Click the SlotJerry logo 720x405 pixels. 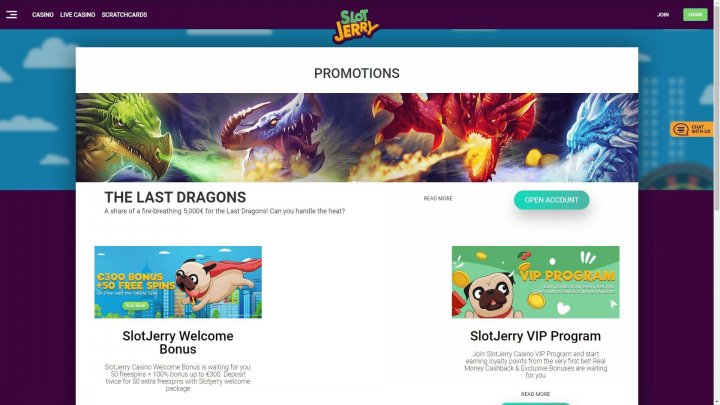point(356,26)
